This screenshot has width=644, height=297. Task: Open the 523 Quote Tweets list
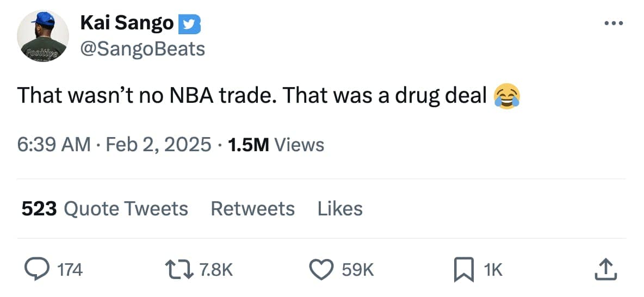tap(104, 208)
